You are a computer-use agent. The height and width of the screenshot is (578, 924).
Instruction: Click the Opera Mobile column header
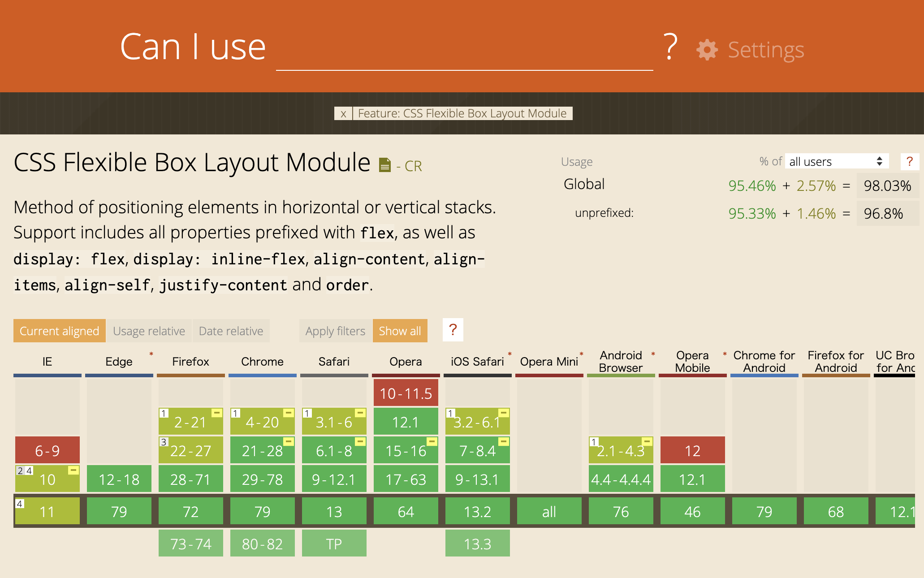point(693,362)
